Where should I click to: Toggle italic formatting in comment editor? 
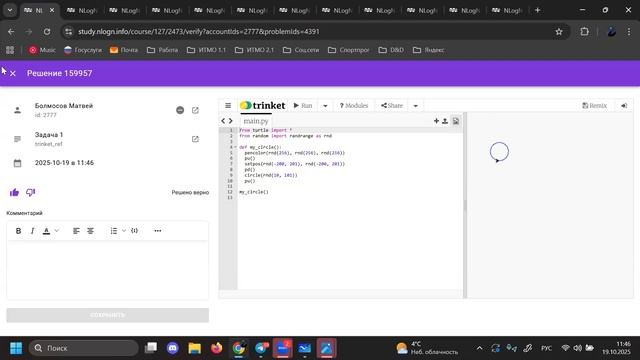[32, 231]
